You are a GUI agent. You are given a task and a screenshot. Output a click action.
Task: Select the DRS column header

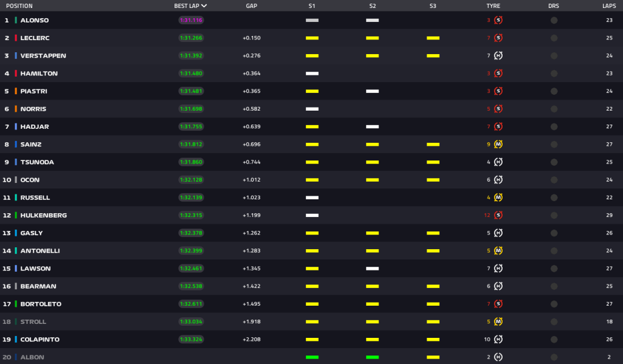coord(554,6)
